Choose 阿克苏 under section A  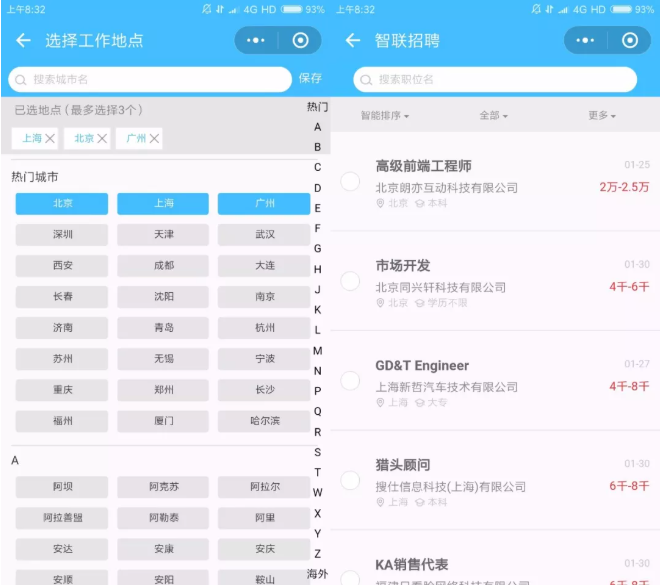click(x=163, y=487)
